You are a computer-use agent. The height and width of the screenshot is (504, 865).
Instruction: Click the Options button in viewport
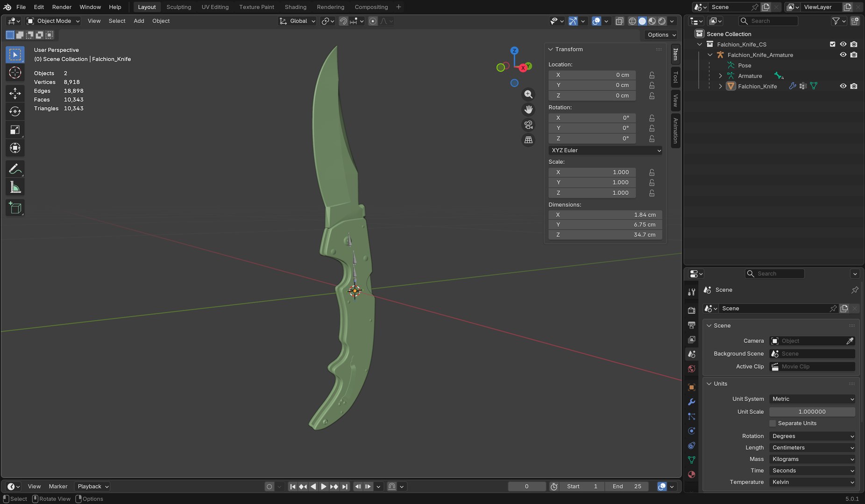[x=661, y=35]
